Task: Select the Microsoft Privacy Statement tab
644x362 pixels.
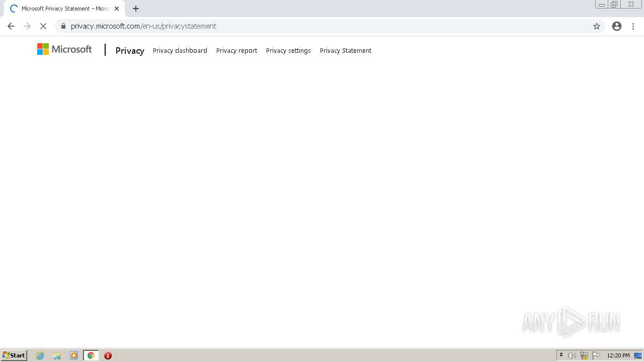Action: coord(64,9)
